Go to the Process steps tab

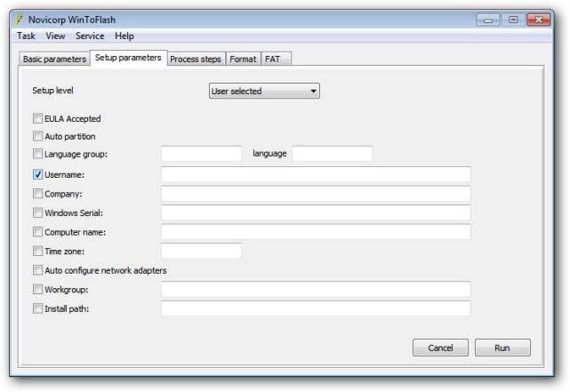pyautogui.click(x=196, y=59)
